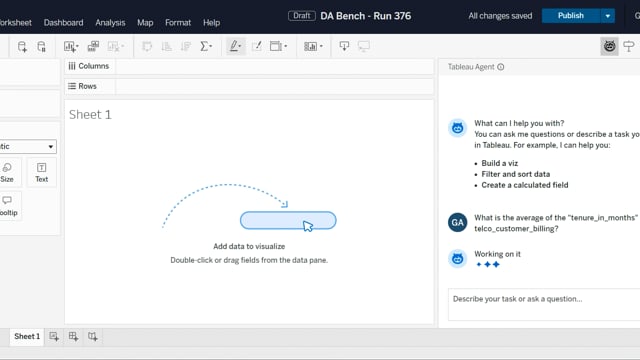
Task: Toggle the Tableau Agent face icon
Action: pos(609,46)
